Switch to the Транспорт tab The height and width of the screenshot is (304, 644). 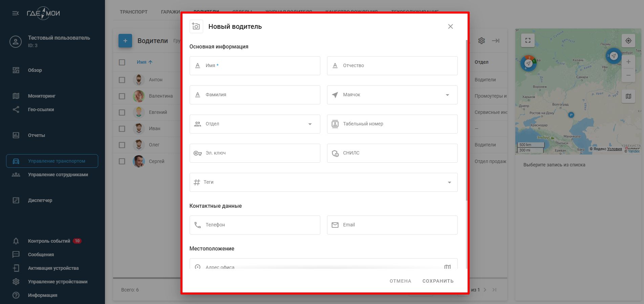133,12
